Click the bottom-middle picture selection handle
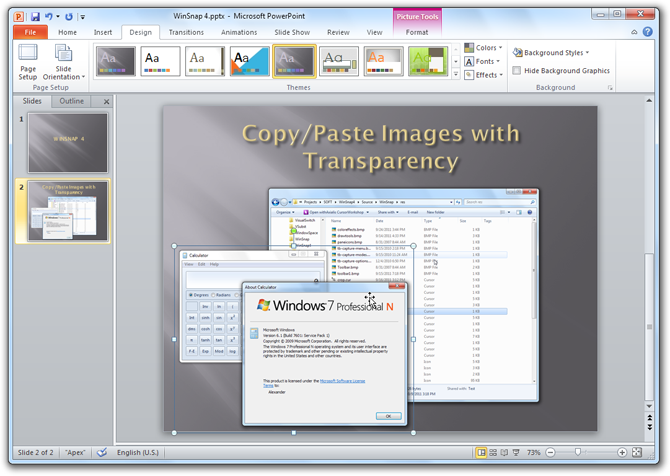Screen dimensions: 670x476 click(x=294, y=433)
